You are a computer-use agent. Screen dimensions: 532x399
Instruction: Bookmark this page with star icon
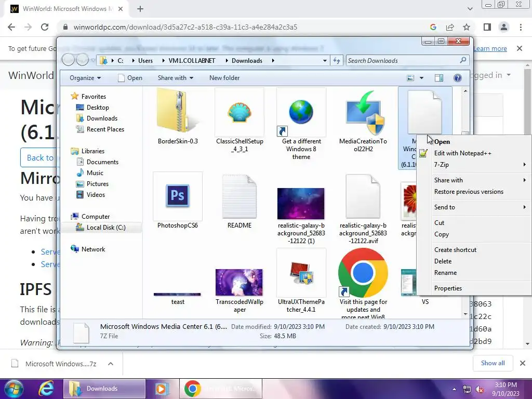(467, 27)
